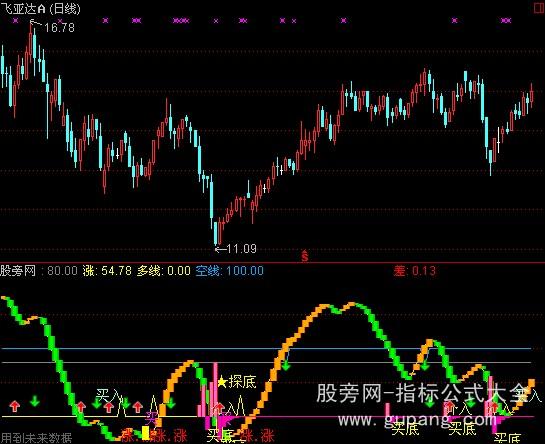Click the 空线: 100.00 readout
The image size is (545, 444).
tap(229, 271)
